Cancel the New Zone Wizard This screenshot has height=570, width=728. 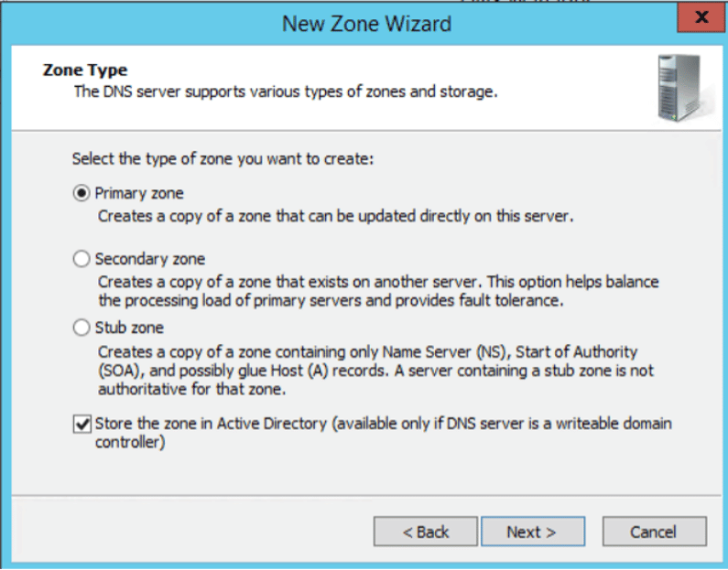pos(654,532)
